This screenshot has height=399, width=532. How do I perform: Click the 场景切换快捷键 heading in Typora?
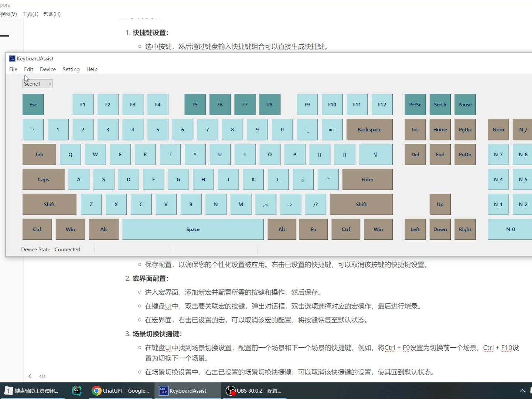[x=157, y=334]
